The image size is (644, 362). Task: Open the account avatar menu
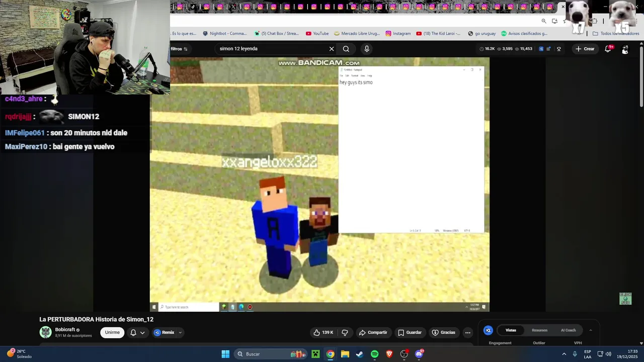(x=625, y=49)
